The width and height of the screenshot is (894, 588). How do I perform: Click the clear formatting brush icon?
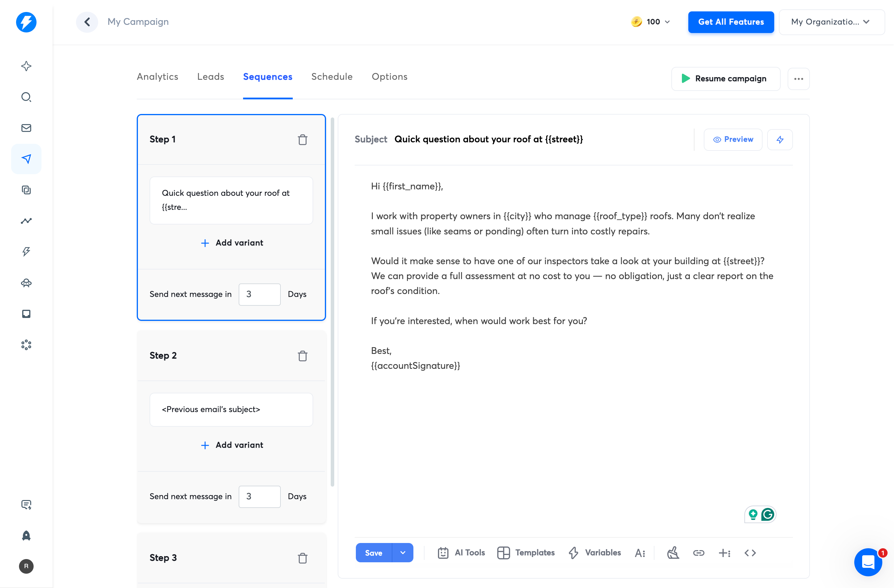[x=673, y=553]
